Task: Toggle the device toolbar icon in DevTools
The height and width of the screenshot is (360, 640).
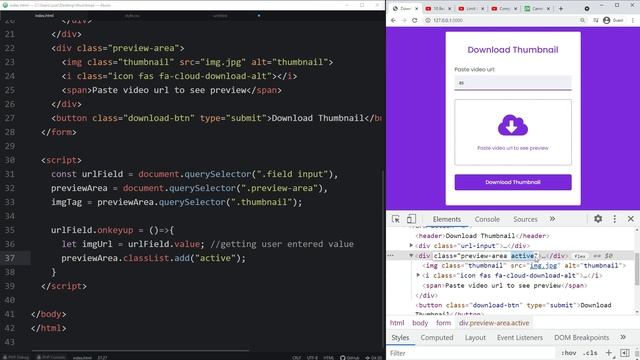Action: click(411, 219)
